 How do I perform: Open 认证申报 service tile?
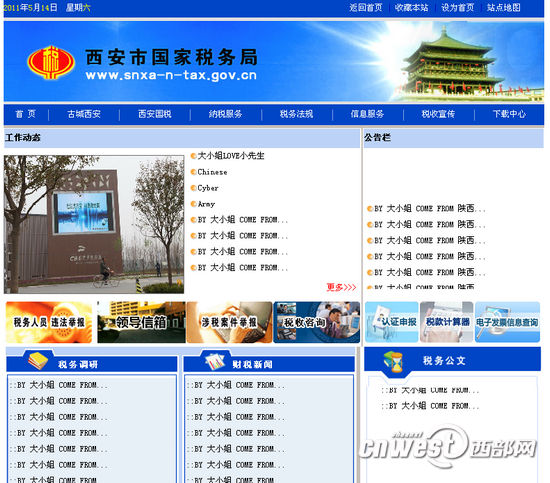click(392, 322)
